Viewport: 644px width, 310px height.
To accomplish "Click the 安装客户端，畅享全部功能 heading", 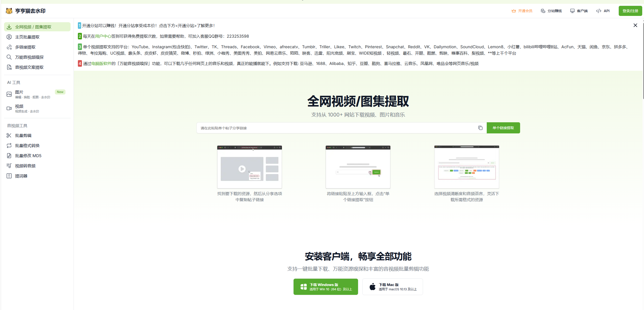I will [358, 256].
